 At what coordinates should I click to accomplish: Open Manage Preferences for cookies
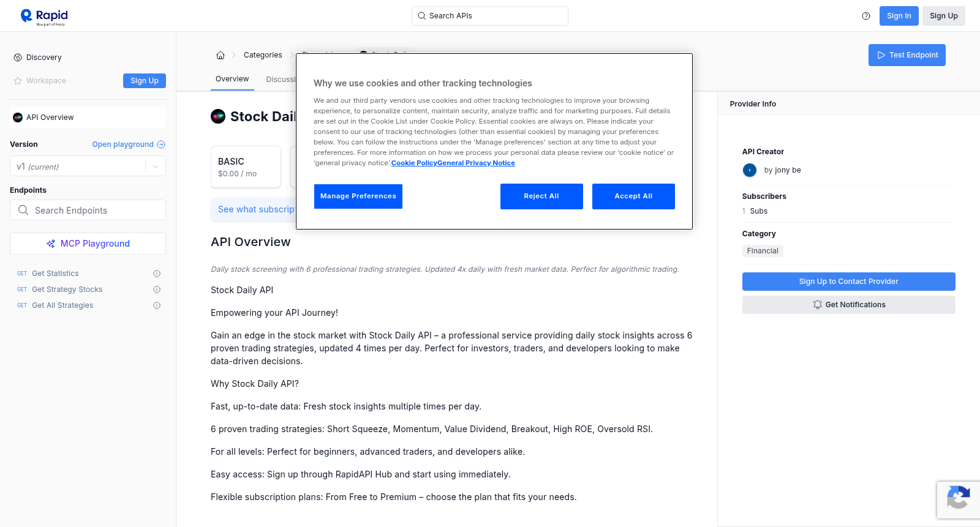(x=358, y=196)
